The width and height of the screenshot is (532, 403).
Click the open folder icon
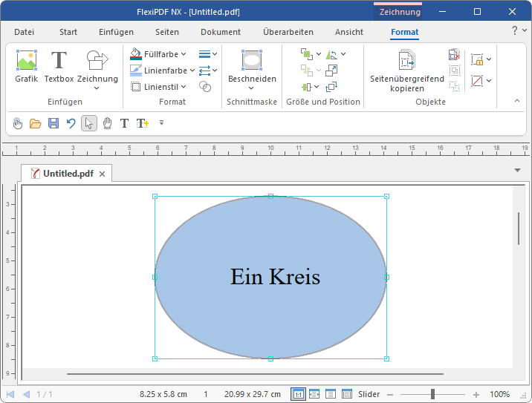pos(36,123)
